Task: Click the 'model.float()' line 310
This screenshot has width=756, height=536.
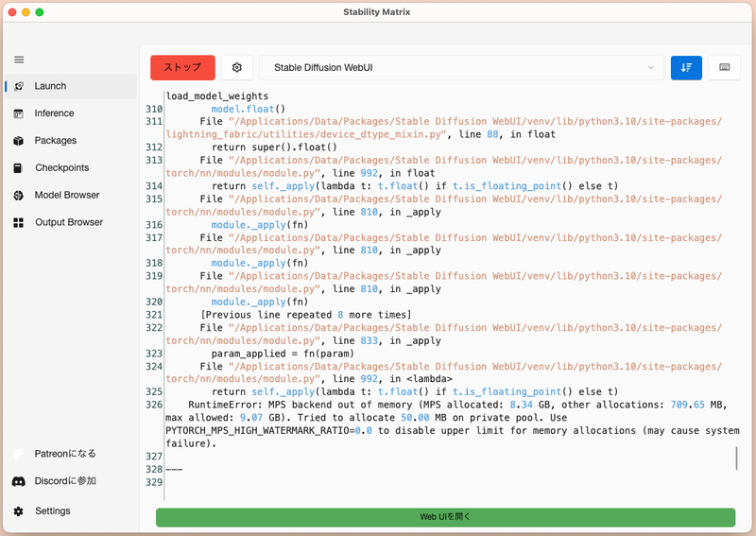Action: click(249, 109)
